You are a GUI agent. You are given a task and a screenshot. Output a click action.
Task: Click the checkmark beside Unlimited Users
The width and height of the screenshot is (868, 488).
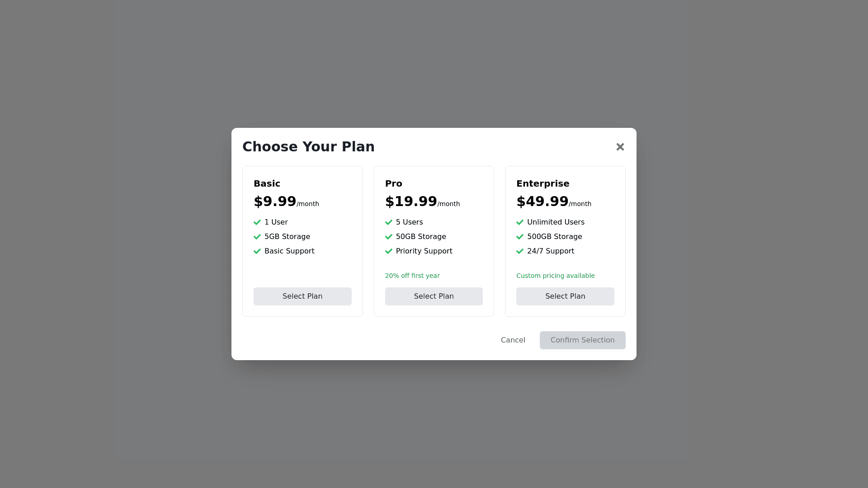pos(520,222)
